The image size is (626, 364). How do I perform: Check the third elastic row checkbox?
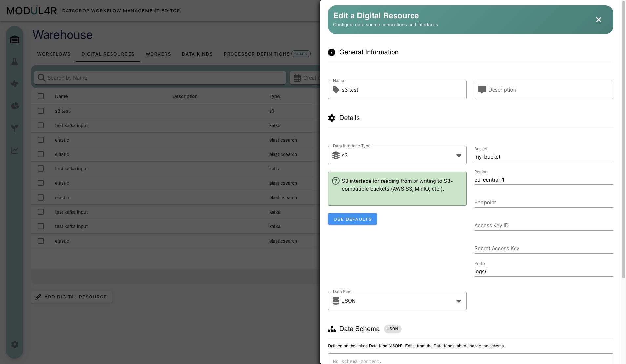click(41, 183)
